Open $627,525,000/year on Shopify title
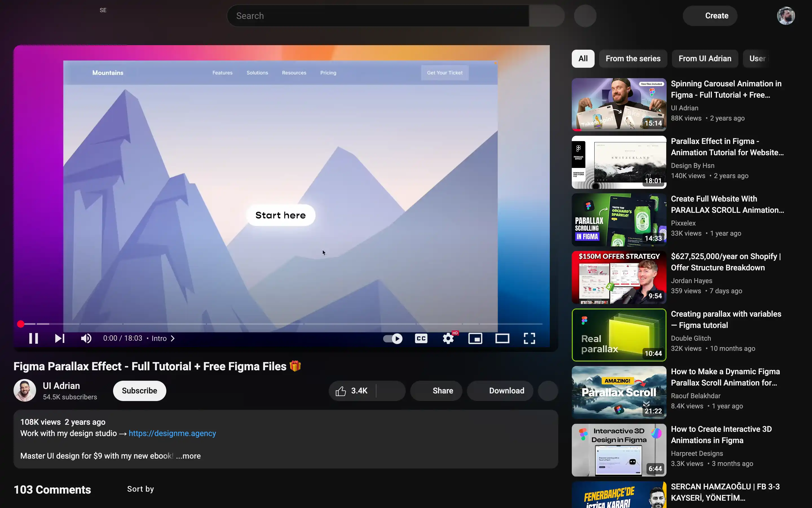This screenshot has height=508, width=812. pyautogui.click(x=726, y=262)
